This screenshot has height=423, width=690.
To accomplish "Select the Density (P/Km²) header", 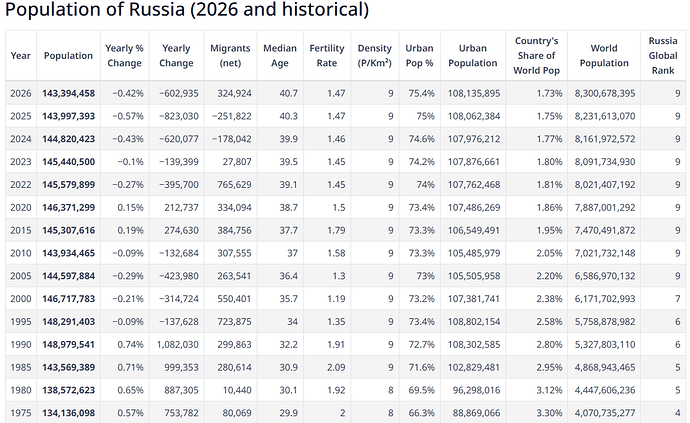I will pos(375,55).
